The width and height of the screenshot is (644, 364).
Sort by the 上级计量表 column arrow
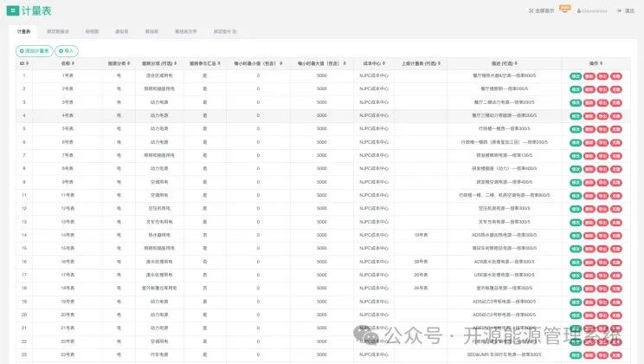[x=439, y=63]
